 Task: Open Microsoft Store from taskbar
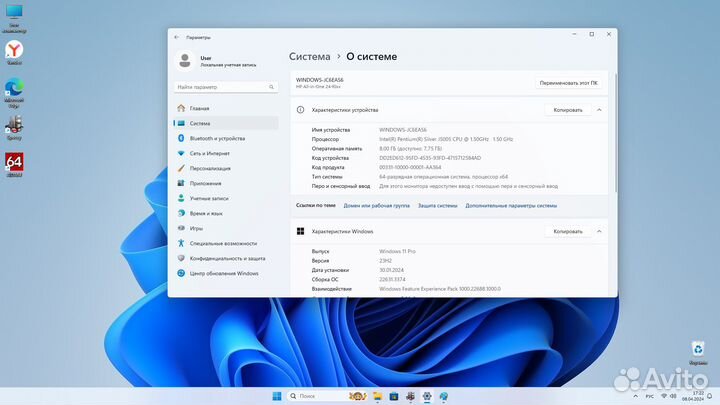(x=394, y=396)
